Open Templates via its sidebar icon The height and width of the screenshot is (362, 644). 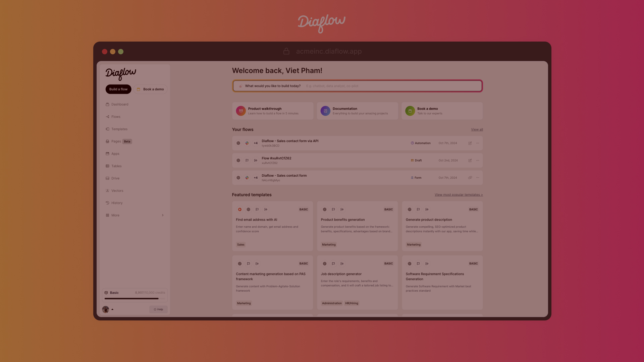(107, 129)
